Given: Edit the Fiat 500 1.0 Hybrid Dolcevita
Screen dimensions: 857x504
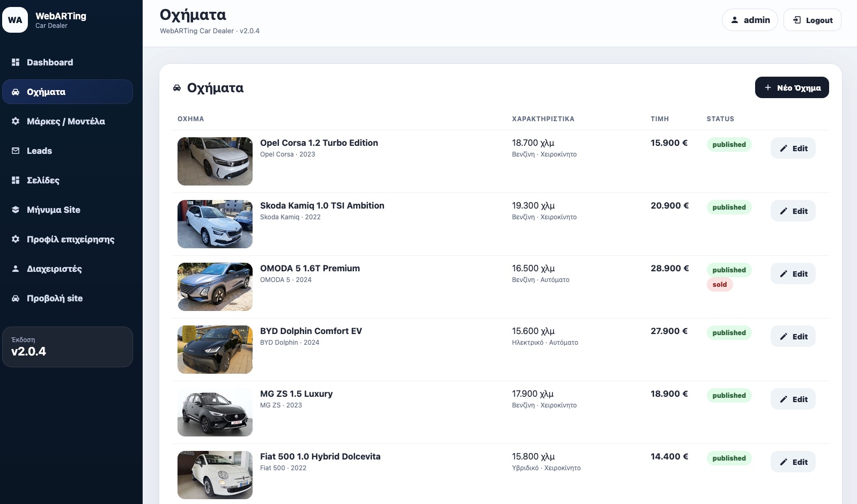Looking at the screenshot, I should click(x=793, y=462).
